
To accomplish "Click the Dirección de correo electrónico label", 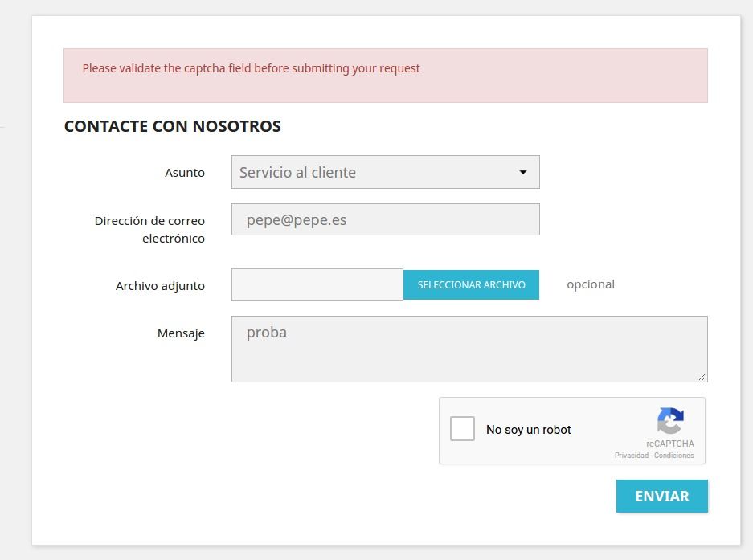I will click(x=149, y=230).
